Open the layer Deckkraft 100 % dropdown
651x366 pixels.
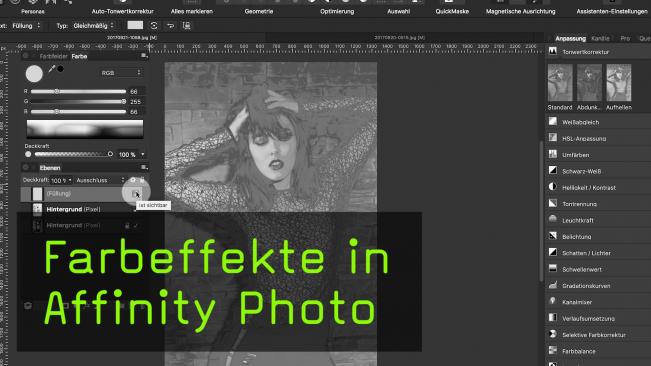coord(61,180)
